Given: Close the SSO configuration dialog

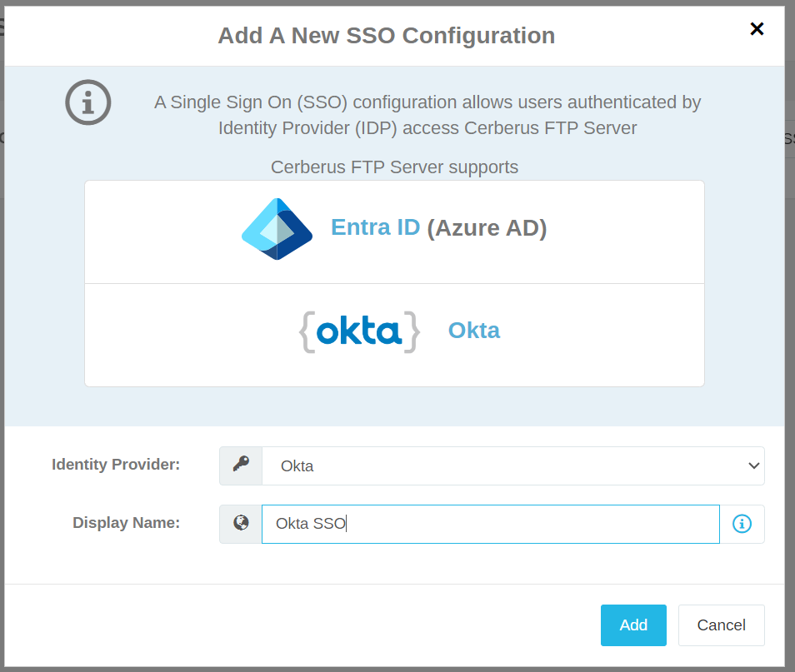Looking at the screenshot, I should [x=757, y=29].
